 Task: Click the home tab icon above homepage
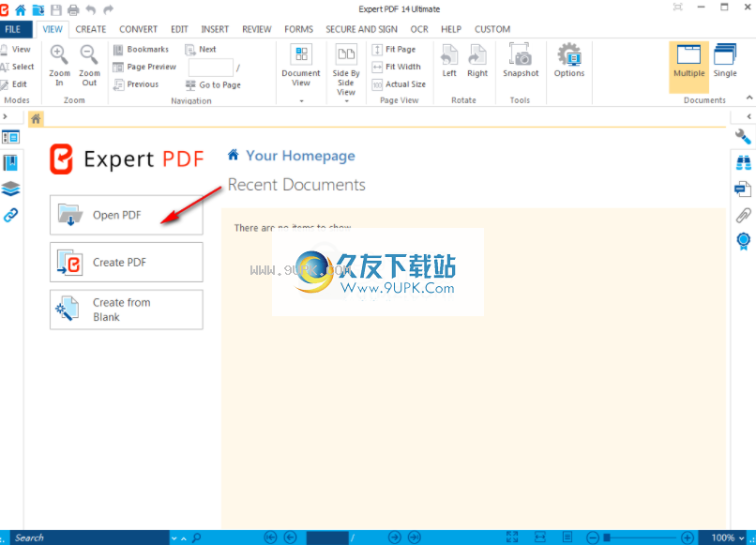point(37,118)
